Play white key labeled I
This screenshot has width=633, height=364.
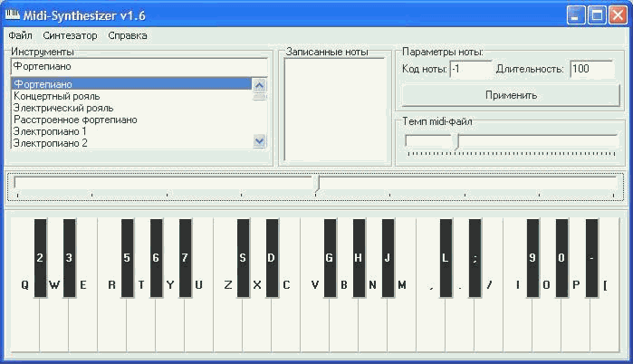coord(518,323)
